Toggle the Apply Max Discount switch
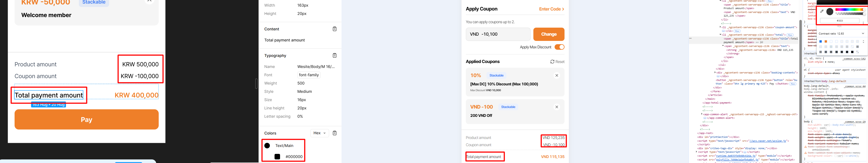868x163 pixels. click(x=559, y=47)
